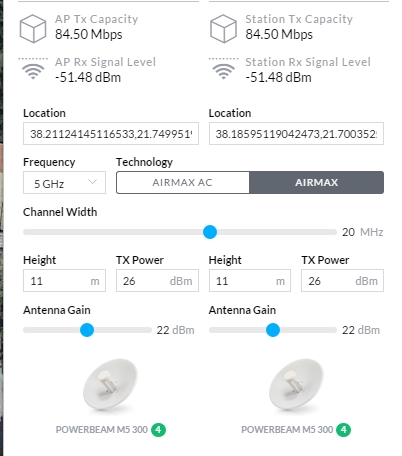Click the AP Antenna Gain slider handle
Viewport: 402px width, 456px height.
[x=87, y=330]
